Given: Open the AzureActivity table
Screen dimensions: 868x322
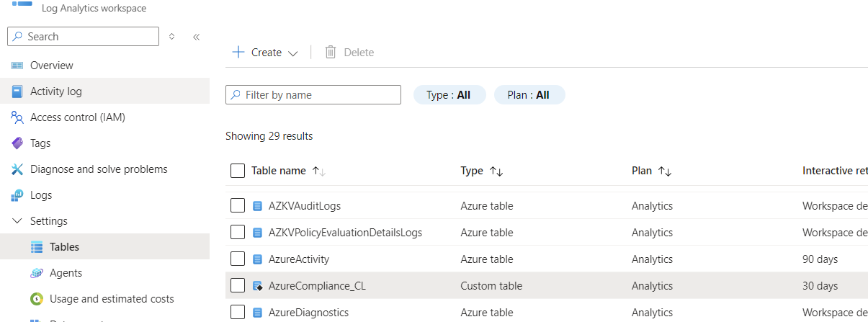Looking at the screenshot, I should coord(299,259).
